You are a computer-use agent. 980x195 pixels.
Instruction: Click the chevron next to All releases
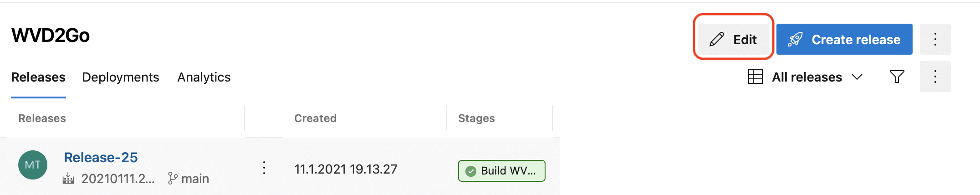click(x=857, y=77)
